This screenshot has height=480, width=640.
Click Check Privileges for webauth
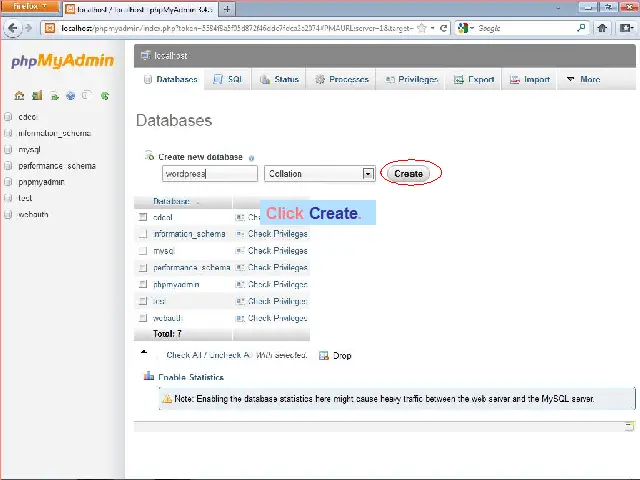[278, 318]
